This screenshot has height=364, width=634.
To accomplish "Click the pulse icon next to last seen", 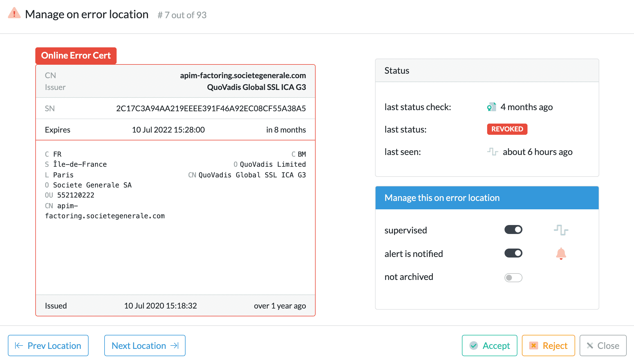I will click(492, 152).
